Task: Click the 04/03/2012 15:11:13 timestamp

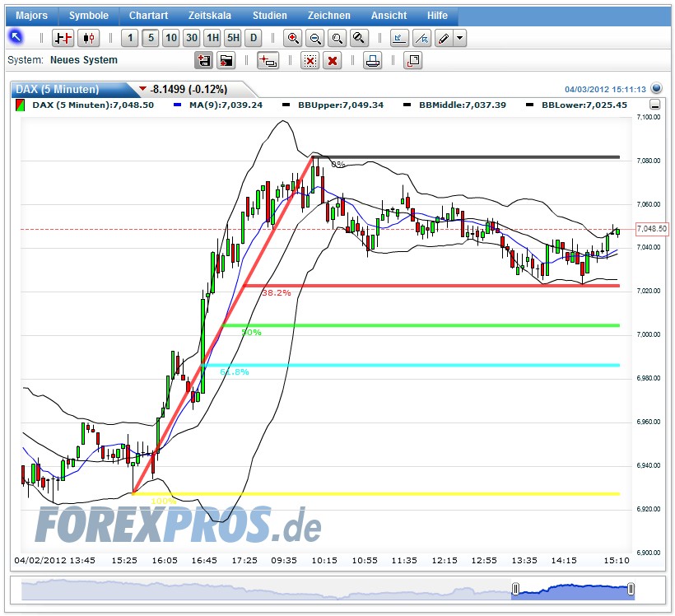Action: coord(605,89)
